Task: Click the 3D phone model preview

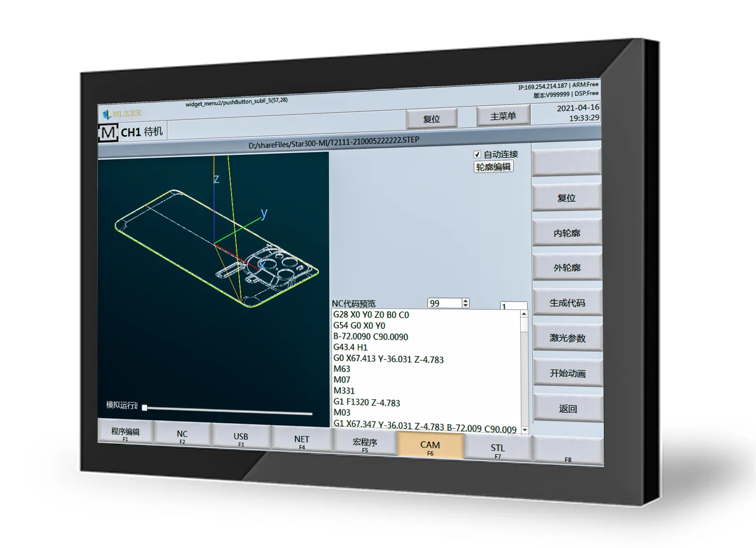Action: click(x=216, y=249)
